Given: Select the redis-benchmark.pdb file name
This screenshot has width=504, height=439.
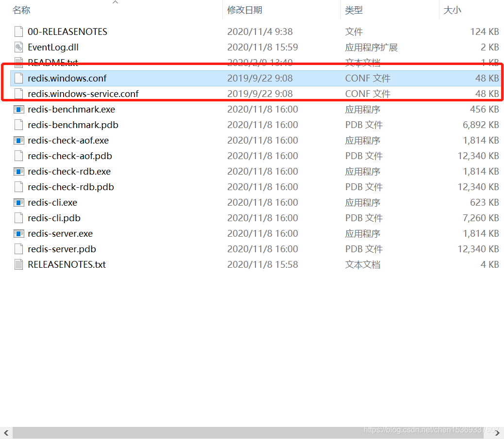Looking at the screenshot, I should click(x=73, y=125).
